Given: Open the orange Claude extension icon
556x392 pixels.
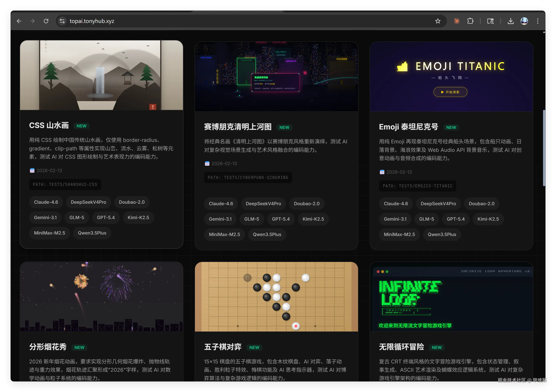Looking at the screenshot, I should coord(456,21).
